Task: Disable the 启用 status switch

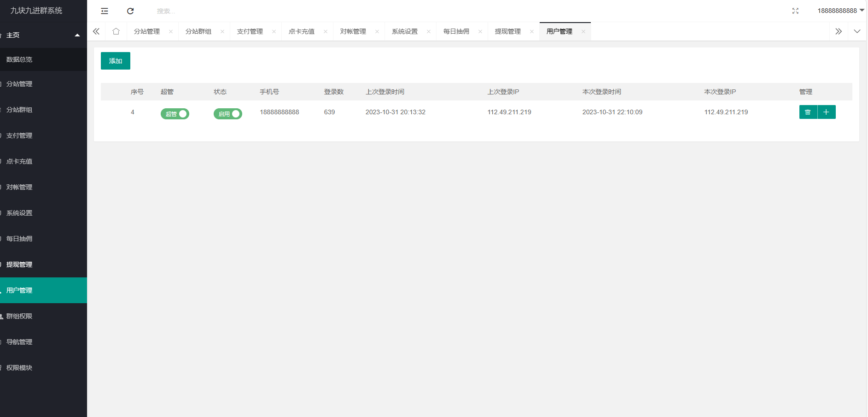Action: [x=228, y=114]
